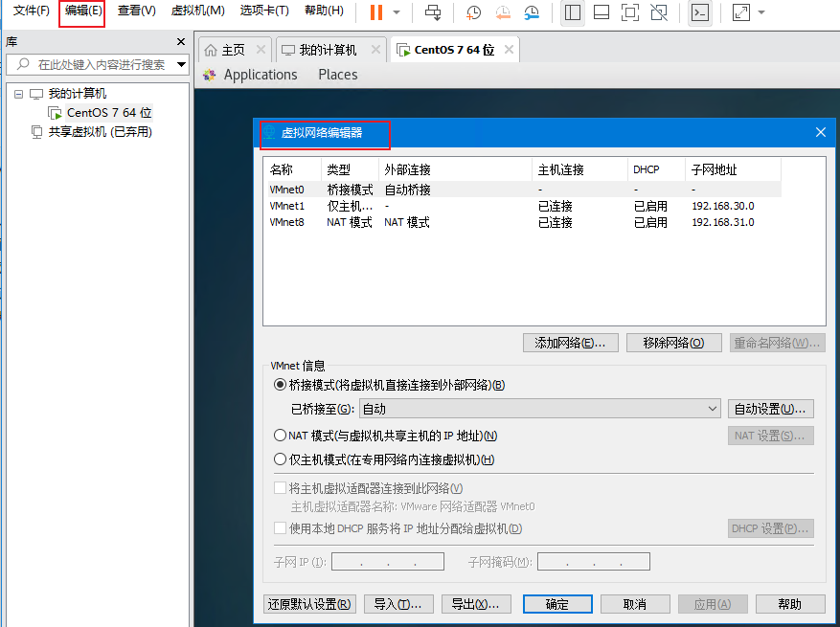Screen dimensions: 840x627
Task: Take a snapshot of this virtual machine
Action: [x=473, y=12]
